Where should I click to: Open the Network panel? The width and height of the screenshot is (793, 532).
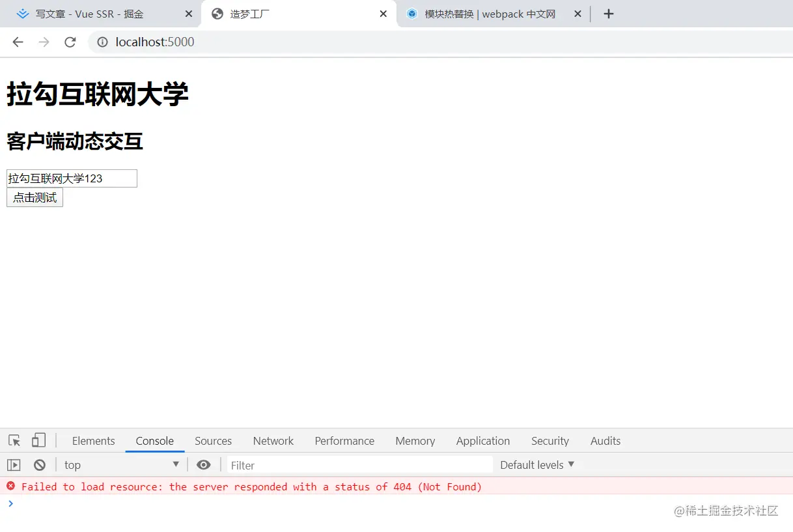273,441
